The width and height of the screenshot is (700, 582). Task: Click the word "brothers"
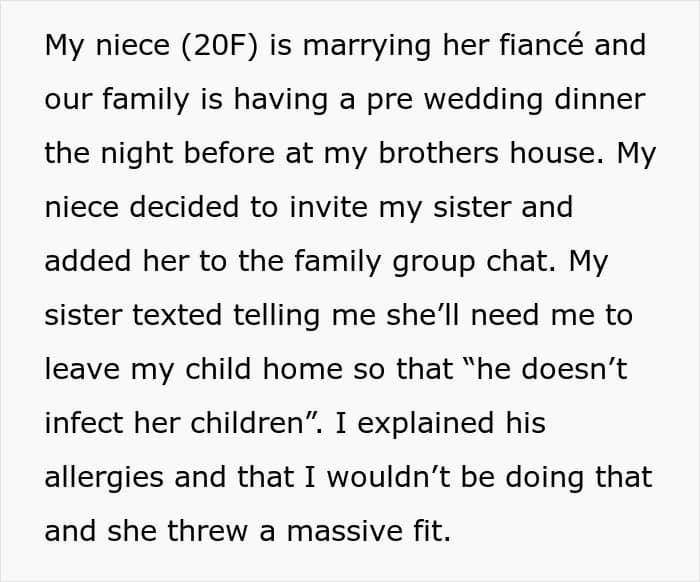click(x=438, y=153)
